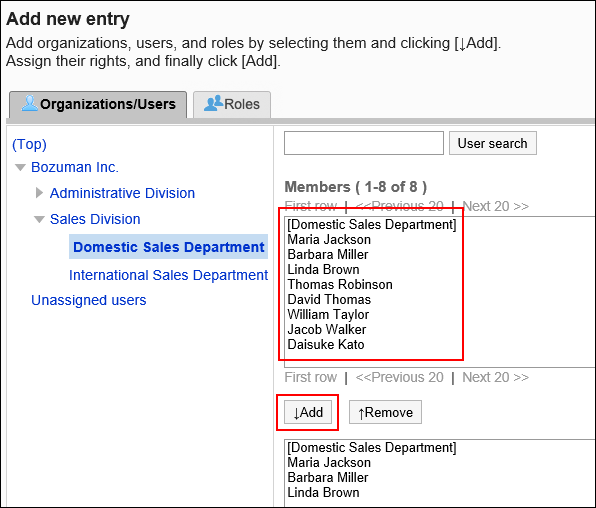596x508 pixels.
Task: Select William Taylor in Members list
Action: click(328, 314)
